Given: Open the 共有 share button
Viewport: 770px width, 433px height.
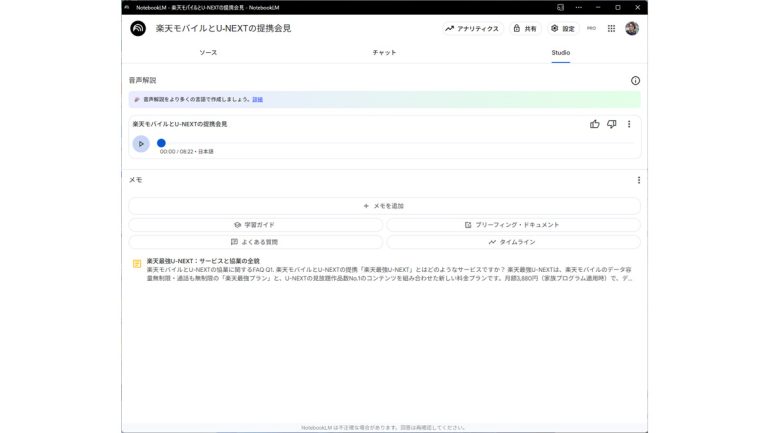Looking at the screenshot, I should (525, 28).
